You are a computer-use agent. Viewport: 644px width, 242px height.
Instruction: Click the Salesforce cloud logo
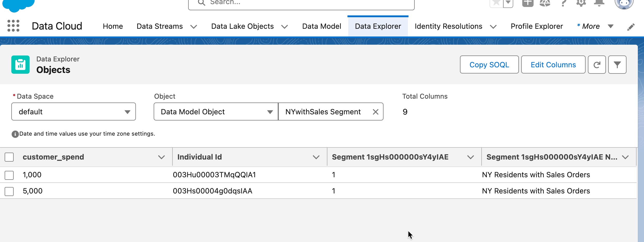point(19,5)
